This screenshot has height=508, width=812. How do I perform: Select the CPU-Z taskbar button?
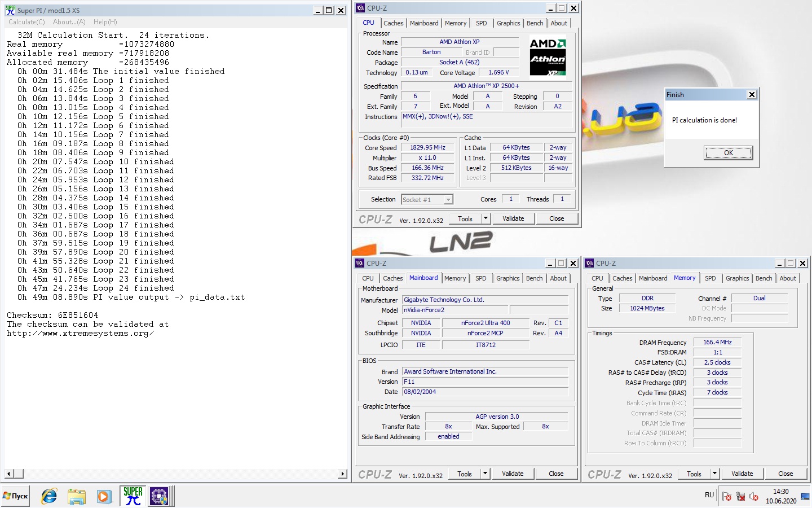160,496
